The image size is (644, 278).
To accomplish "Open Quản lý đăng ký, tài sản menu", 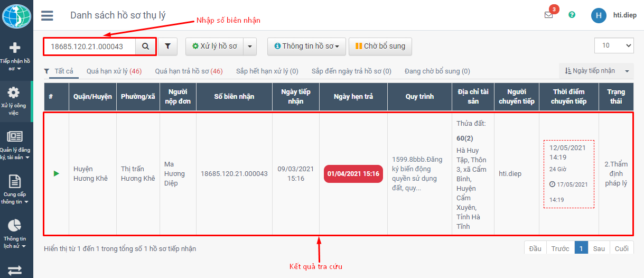I will (15, 145).
